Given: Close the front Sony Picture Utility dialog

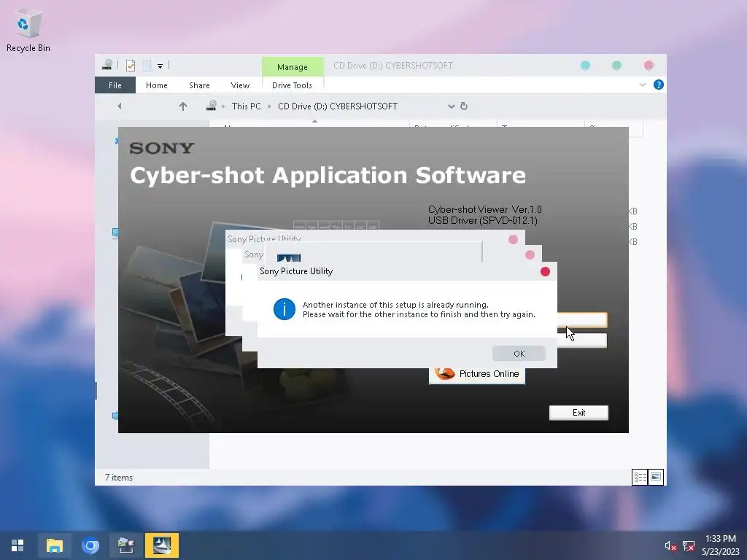Looking at the screenshot, I should tap(546, 271).
